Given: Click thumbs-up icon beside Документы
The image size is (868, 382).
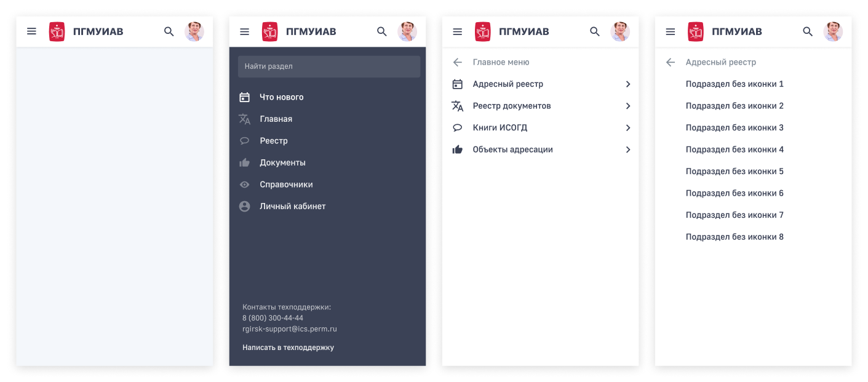Looking at the screenshot, I should 244,162.
